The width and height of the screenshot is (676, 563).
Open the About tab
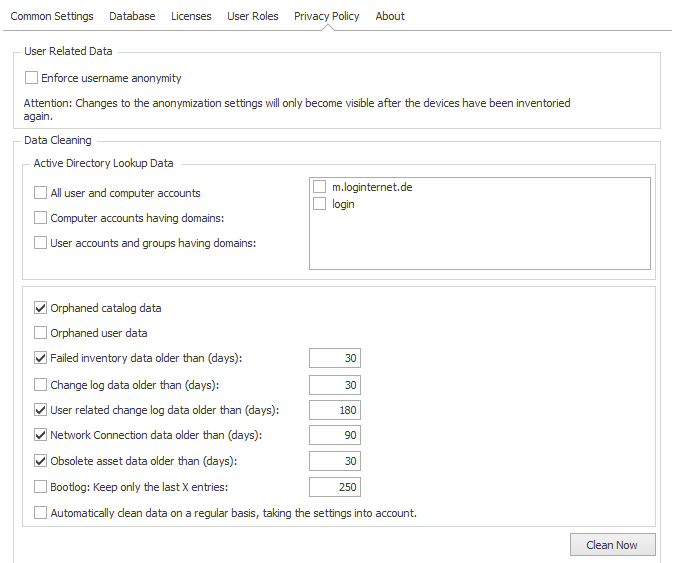(390, 16)
